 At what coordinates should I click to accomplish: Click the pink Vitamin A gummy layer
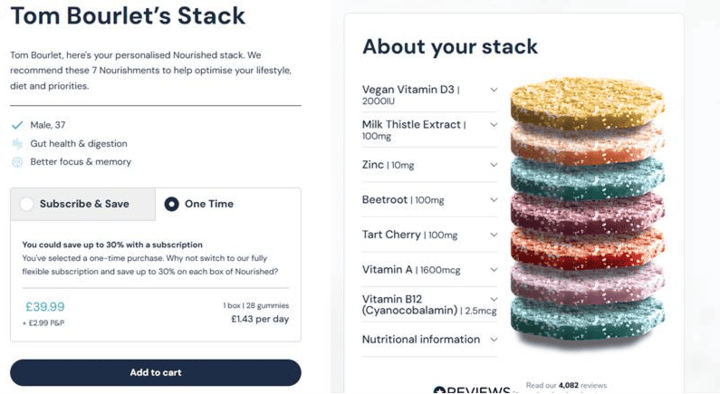pos(587,284)
